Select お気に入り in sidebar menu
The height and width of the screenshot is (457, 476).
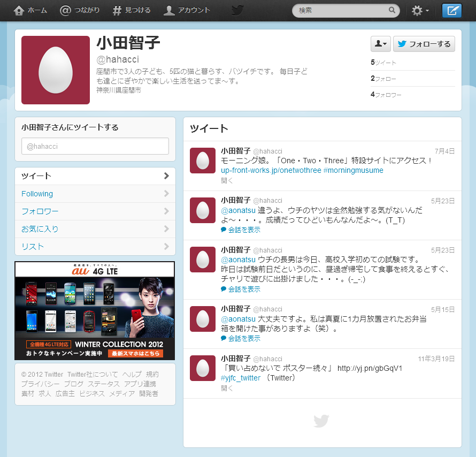tap(95, 229)
